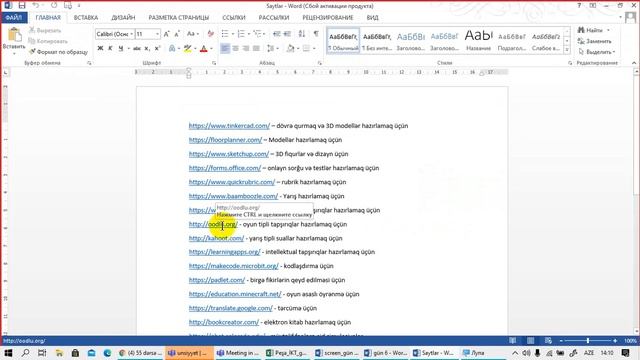Click the floorplanner.com hyperlink
The width and height of the screenshot is (640, 360).
point(225,140)
